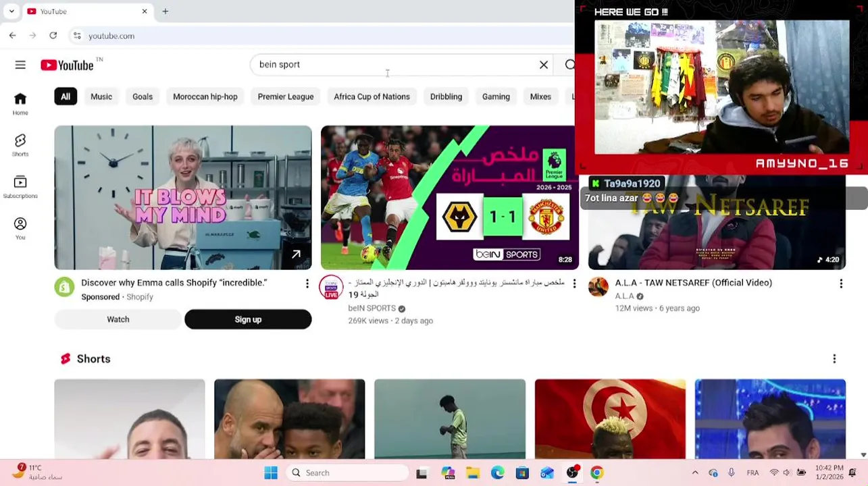Select the Premier League chip

point(286,97)
